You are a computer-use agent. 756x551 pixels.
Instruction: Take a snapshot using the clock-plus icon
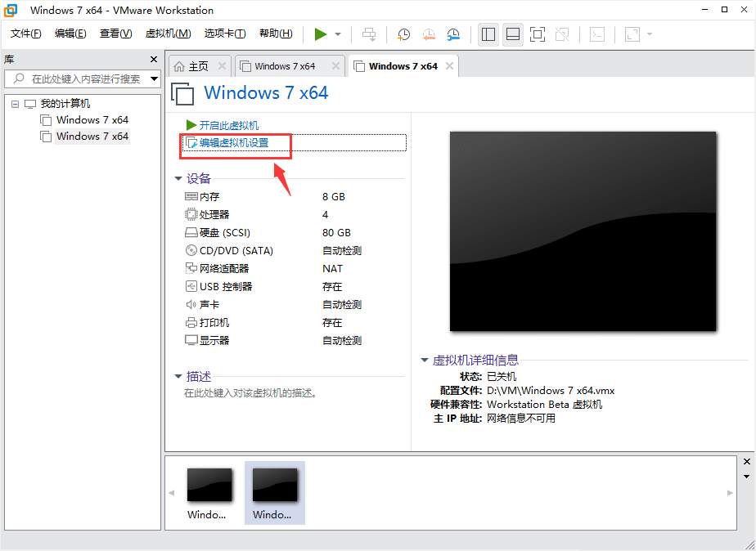click(x=403, y=34)
